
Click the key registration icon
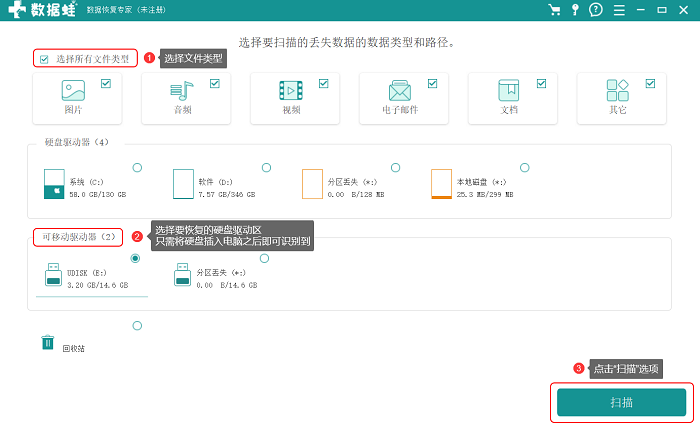575,9
